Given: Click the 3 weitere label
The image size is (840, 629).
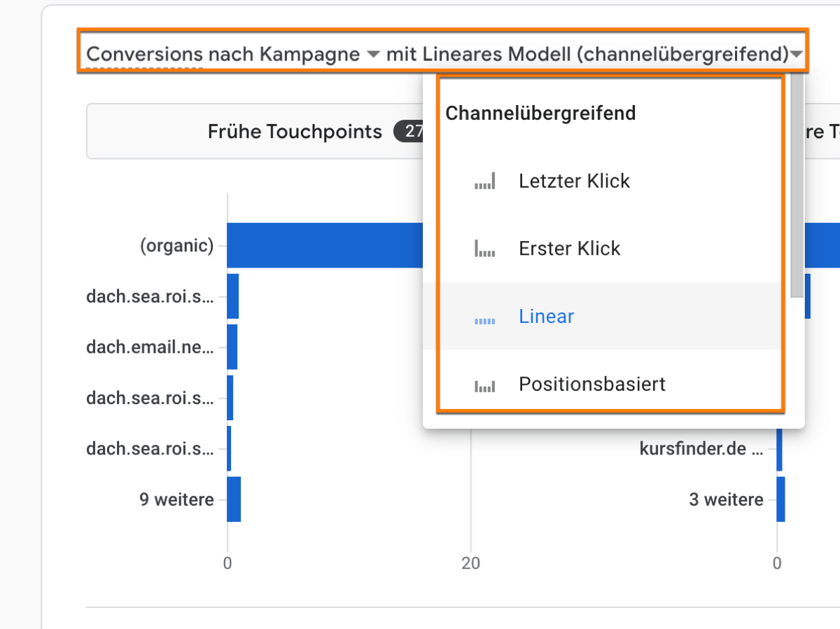Looking at the screenshot, I should [725, 499].
